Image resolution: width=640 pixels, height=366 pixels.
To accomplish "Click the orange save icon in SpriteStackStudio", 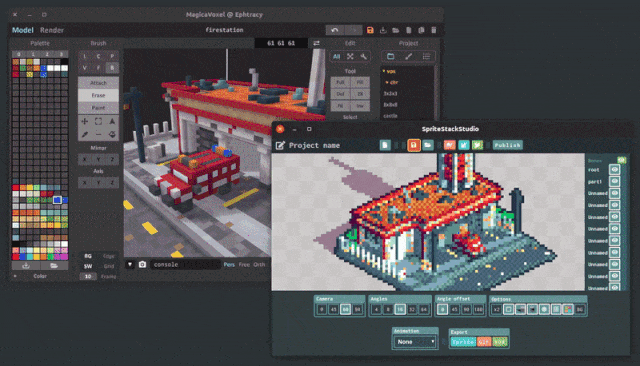I will click(413, 145).
